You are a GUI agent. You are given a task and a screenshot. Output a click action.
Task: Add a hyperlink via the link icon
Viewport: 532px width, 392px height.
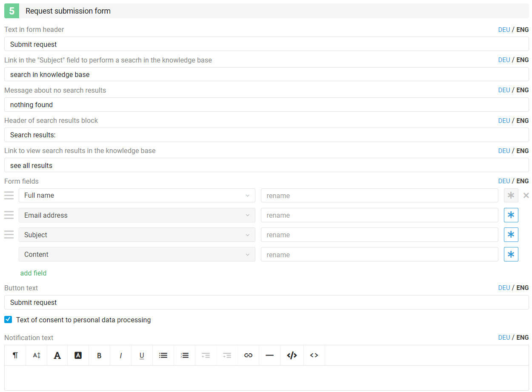pos(248,355)
